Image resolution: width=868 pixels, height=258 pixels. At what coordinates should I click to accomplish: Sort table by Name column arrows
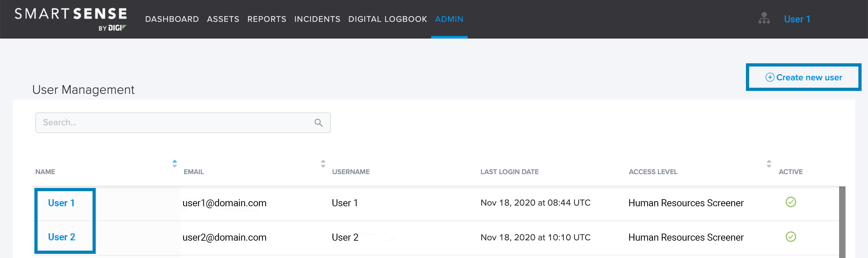point(174,164)
